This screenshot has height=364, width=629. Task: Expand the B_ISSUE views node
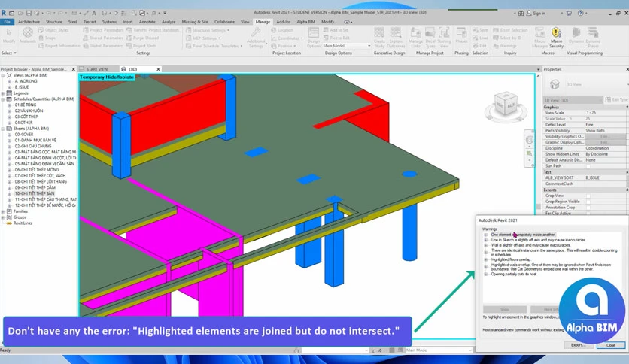pyautogui.click(x=9, y=87)
